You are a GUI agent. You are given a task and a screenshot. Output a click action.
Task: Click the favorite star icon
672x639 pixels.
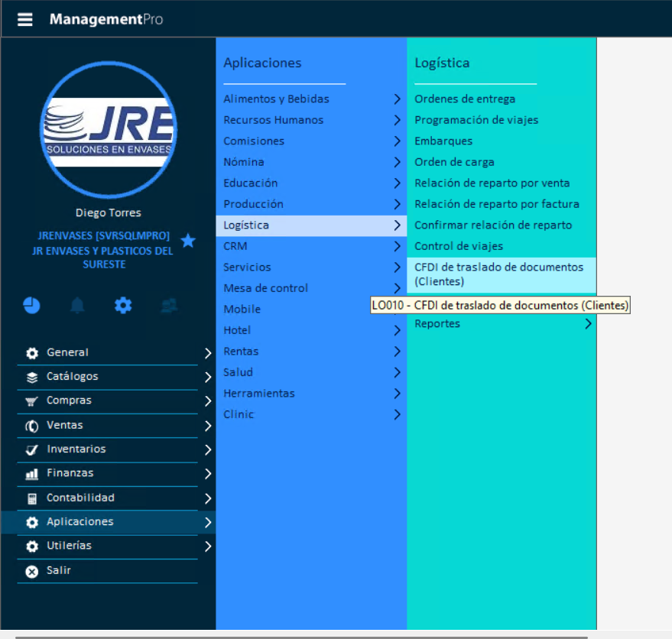point(188,242)
